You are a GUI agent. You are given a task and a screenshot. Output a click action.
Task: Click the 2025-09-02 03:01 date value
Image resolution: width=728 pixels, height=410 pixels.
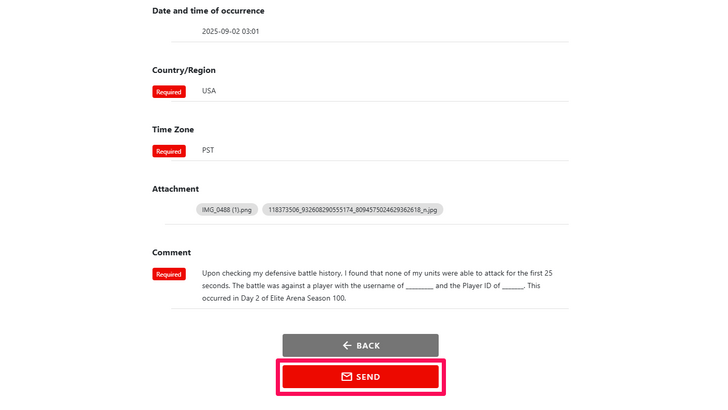pos(230,31)
